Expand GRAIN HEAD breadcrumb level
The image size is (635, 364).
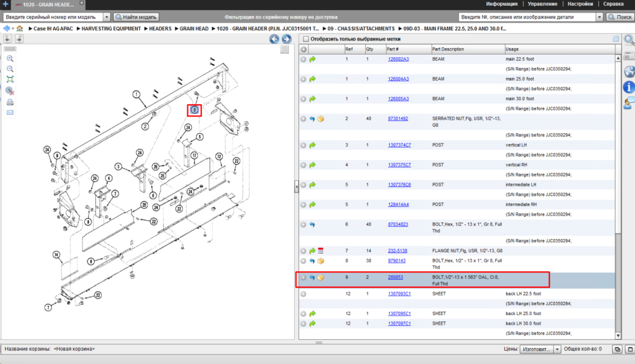pyautogui.click(x=177, y=29)
